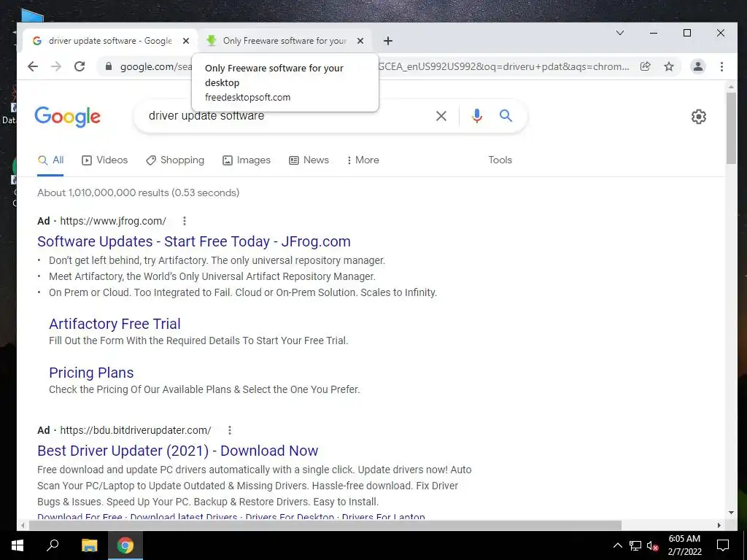This screenshot has width=747, height=560.
Task: Click the vertical scrollbar thumb
Action: (731, 128)
